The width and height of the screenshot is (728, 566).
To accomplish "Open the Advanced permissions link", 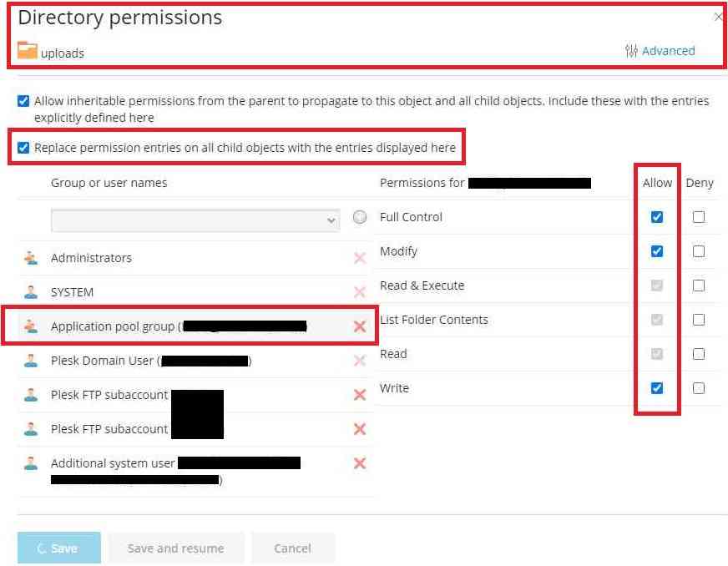I will (x=668, y=51).
